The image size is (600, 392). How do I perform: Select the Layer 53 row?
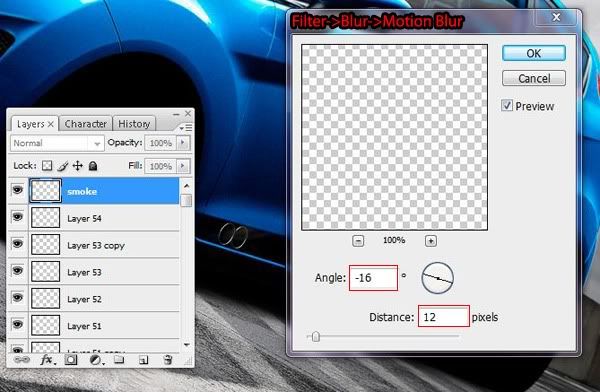[104, 271]
